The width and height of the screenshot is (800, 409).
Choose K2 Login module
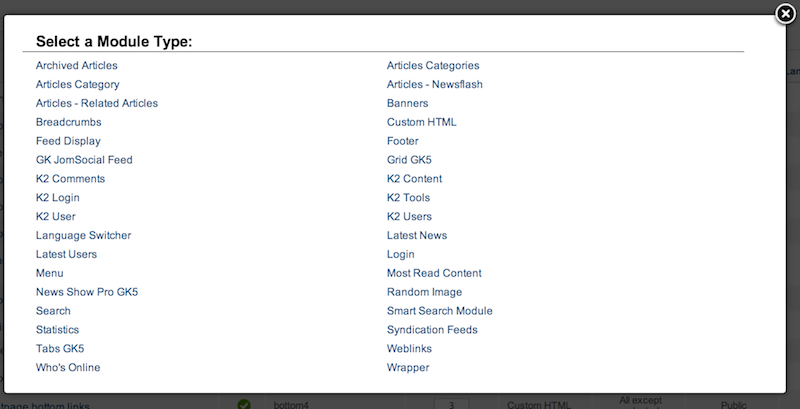[58, 197]
